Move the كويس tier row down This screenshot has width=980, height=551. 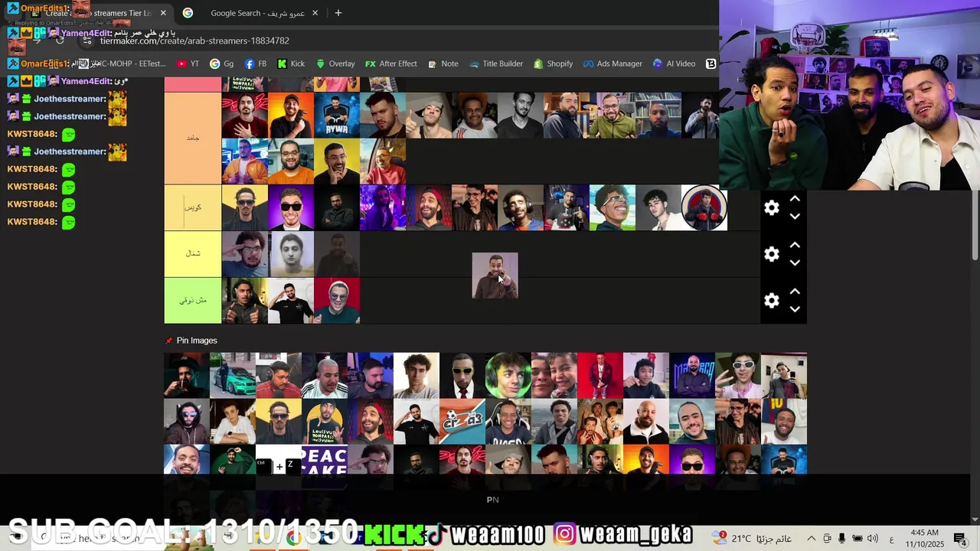tap(795, 217)
